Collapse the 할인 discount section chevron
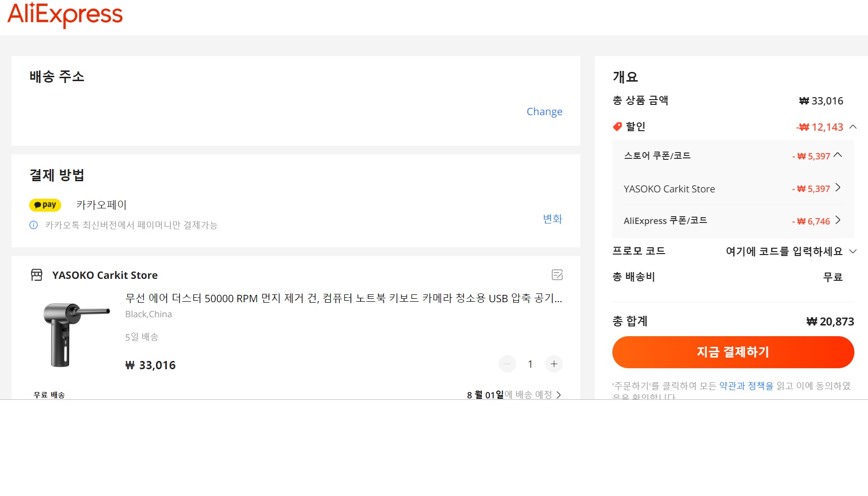 pyautogui.click(x=853, y=127)
